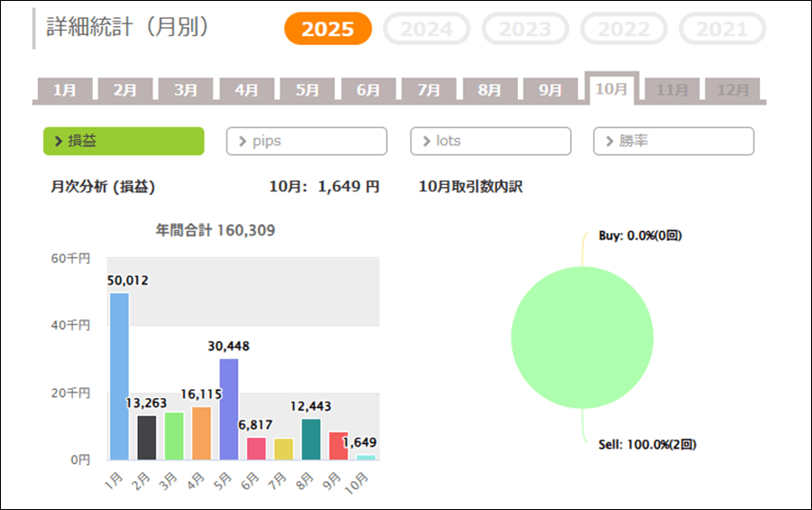
Task: Open the 8月 month tab
Action: (489, 90)
